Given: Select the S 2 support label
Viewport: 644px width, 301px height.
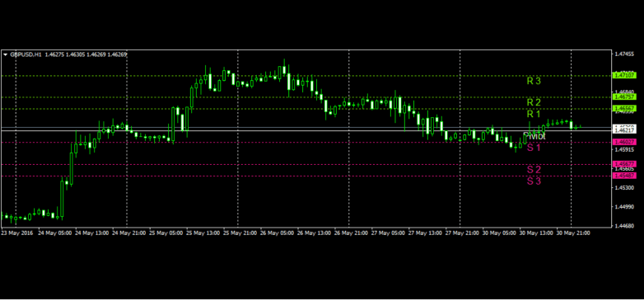Looking at the screenshot, I should pyautogui.click(x=534, y=169).
